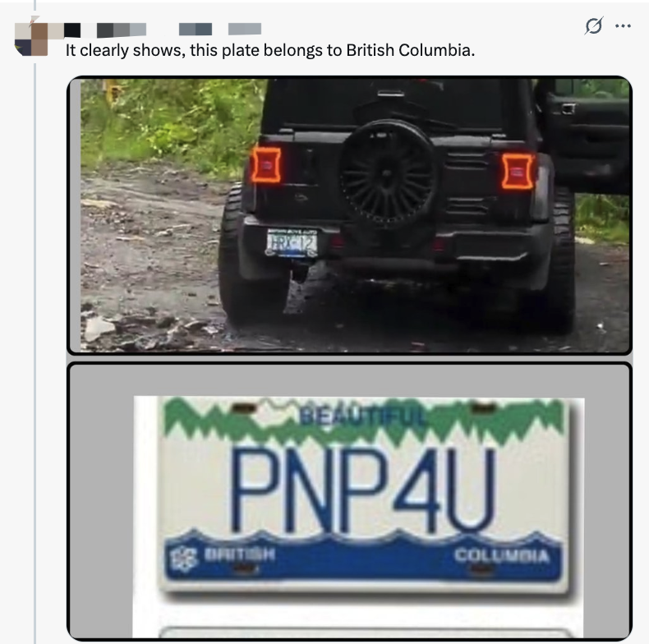Open the blurred post timestamp link
This screenshot has width=649, height=644.
[x=245, y=29]
